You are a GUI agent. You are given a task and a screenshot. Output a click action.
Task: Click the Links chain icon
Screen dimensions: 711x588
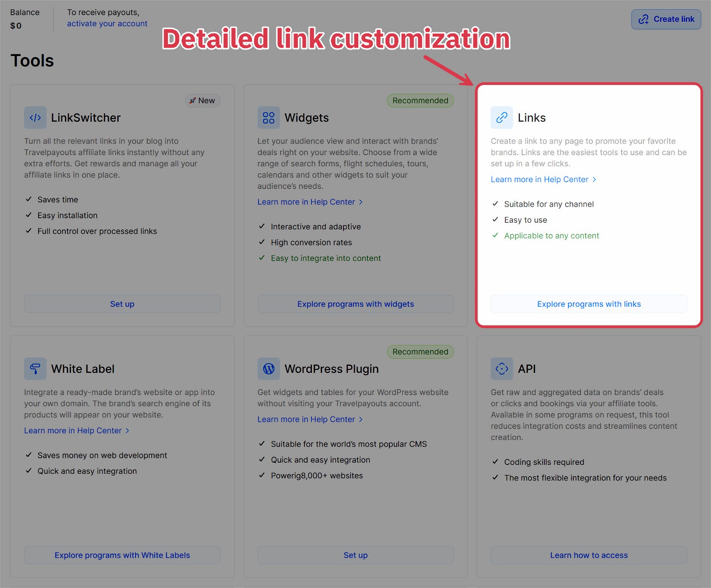(x=502, y=118)
